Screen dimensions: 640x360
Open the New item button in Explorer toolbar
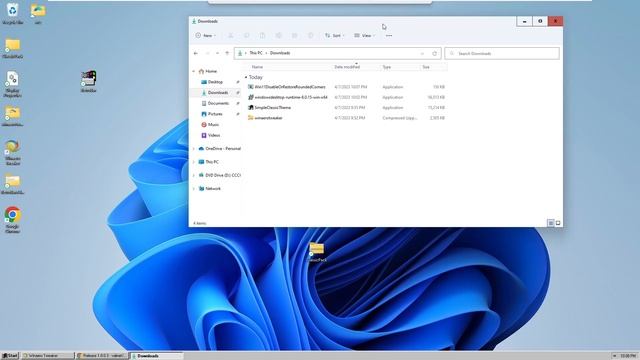tap(206, 36)
